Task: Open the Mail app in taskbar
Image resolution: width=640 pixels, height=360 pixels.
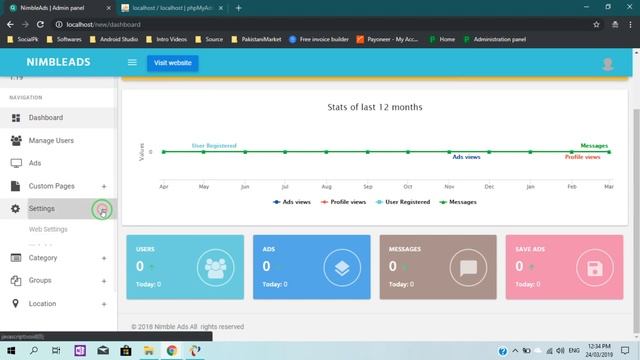Action: coord(103,351)
